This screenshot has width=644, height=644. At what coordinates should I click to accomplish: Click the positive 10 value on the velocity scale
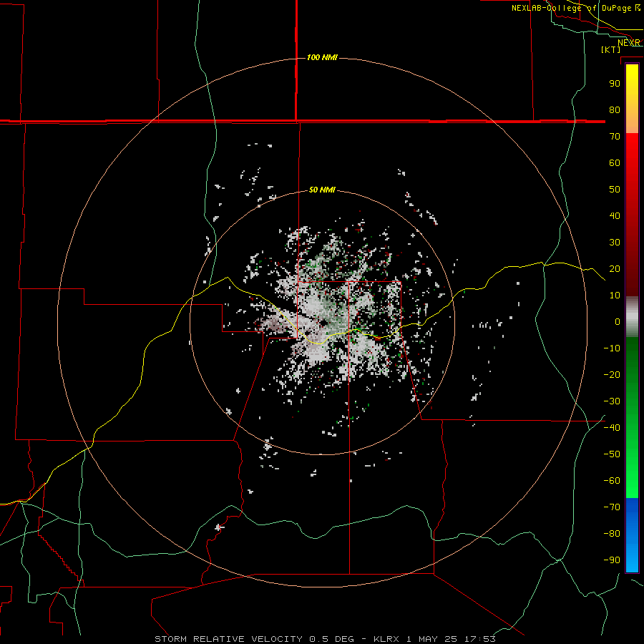coord(615,296)
